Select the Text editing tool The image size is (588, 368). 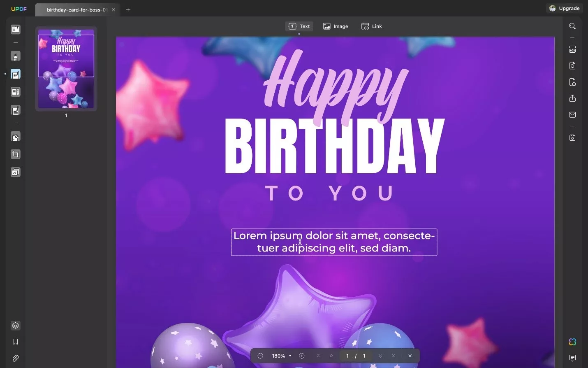point(299,26)
